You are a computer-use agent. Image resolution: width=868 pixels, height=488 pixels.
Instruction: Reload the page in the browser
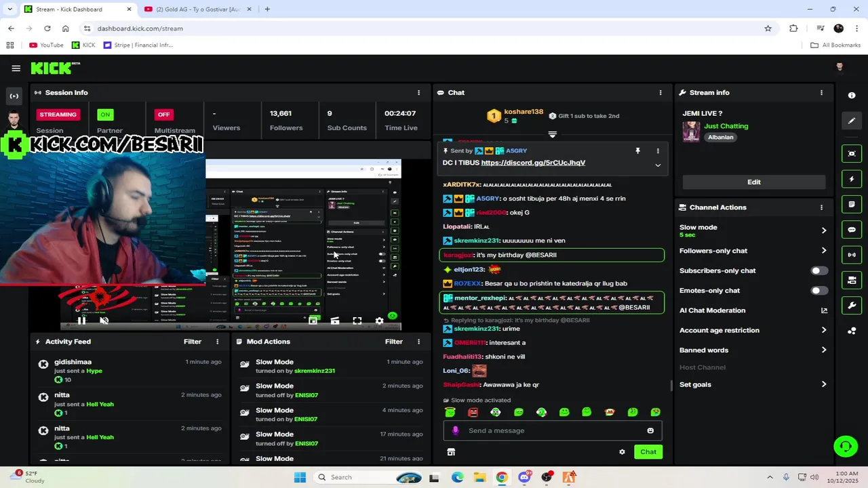(47, 28)
